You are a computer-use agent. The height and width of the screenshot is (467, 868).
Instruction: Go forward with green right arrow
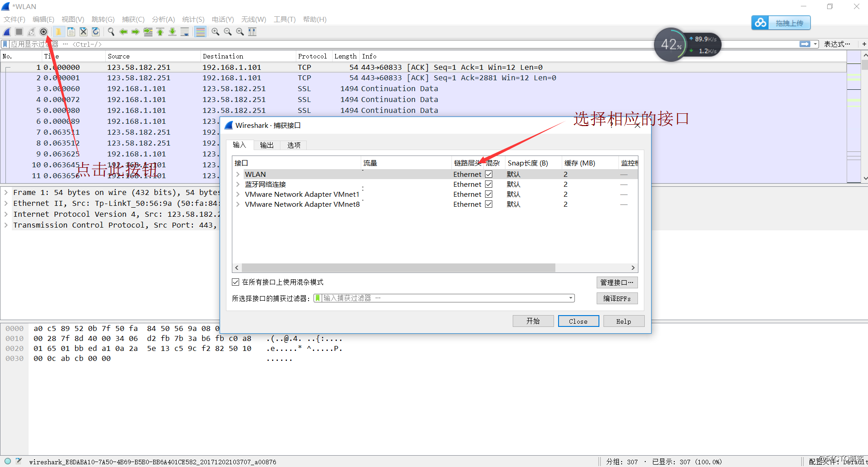[135, 32]
